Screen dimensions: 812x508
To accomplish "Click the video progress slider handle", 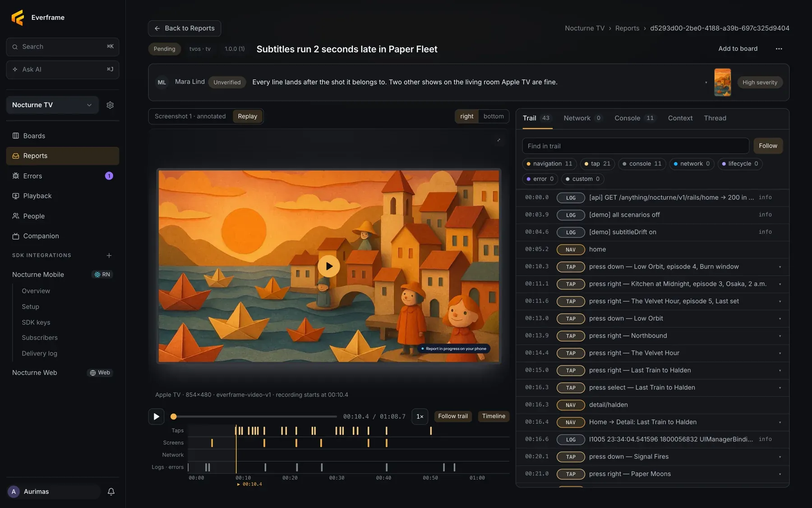I will (x=173, y=416).
